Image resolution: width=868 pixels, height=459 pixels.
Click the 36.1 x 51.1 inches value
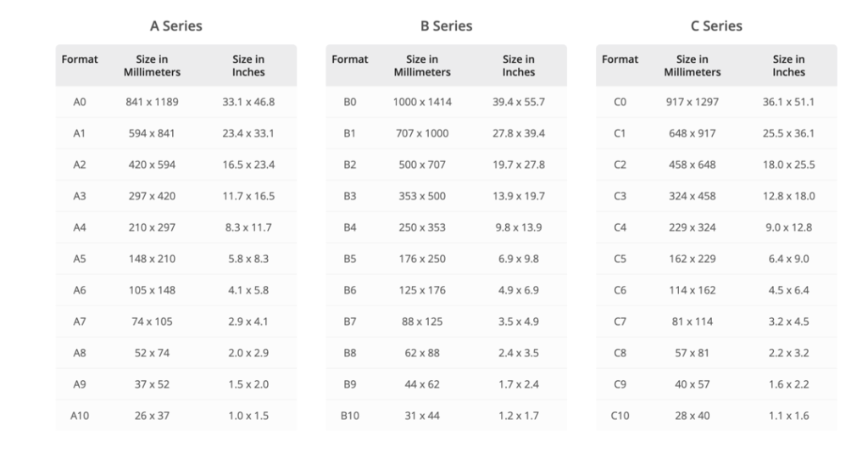(x=789, y=102)
